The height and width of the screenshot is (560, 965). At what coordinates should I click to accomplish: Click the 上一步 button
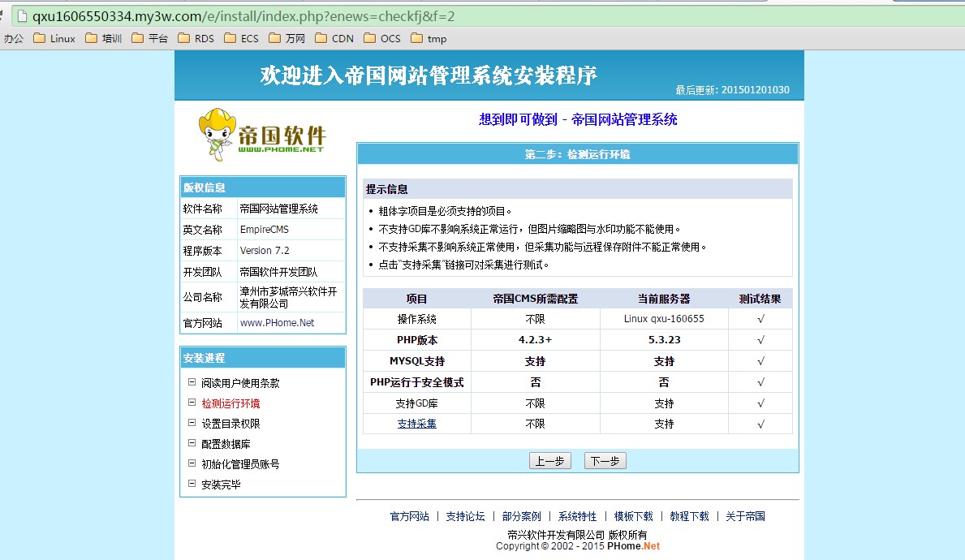(x=549, y=461)
